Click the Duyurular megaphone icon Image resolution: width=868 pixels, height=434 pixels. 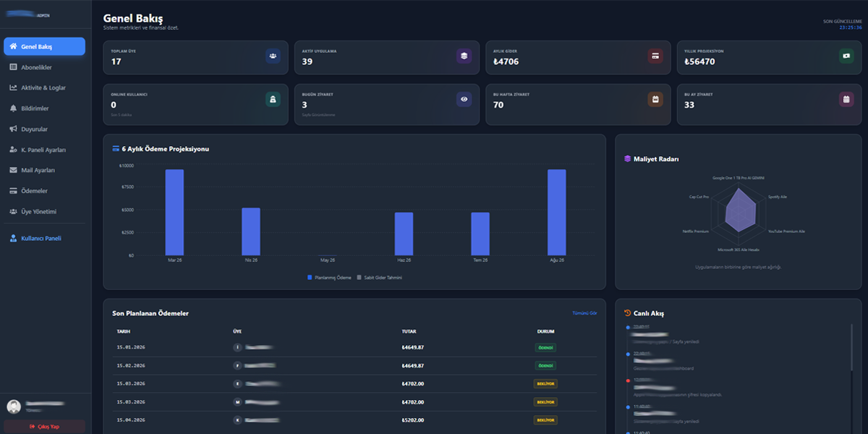(13, 129)
